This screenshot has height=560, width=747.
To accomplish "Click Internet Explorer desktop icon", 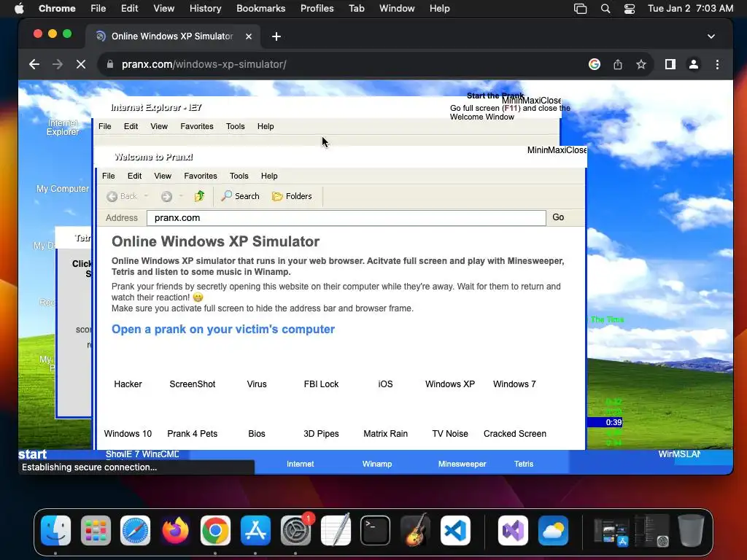I will coord(63,128).
